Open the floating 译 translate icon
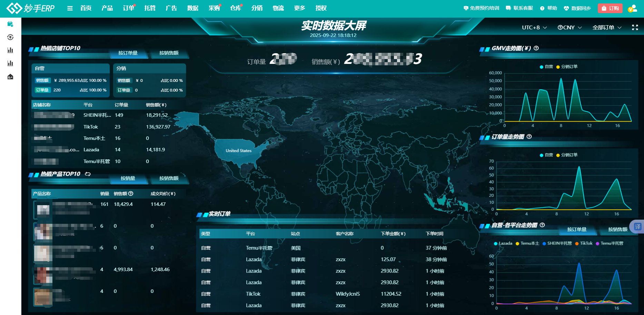Screen dimensions: 644x315 637,227
